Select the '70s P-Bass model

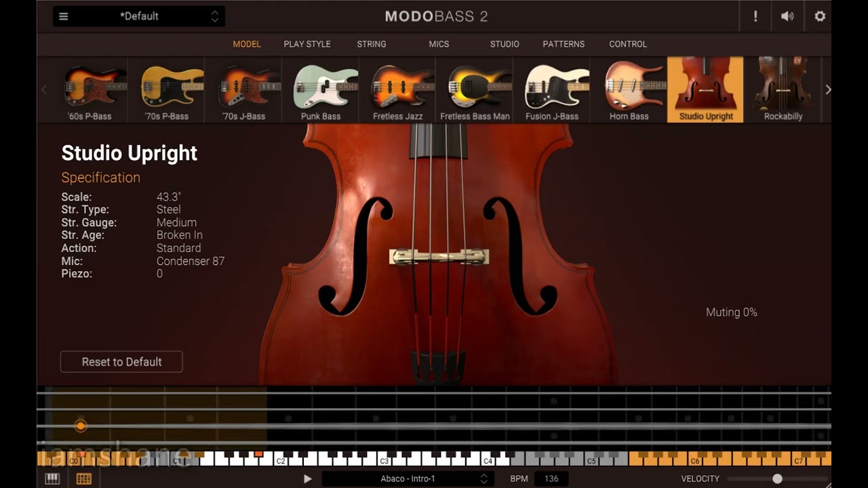(x=166, y=89)
